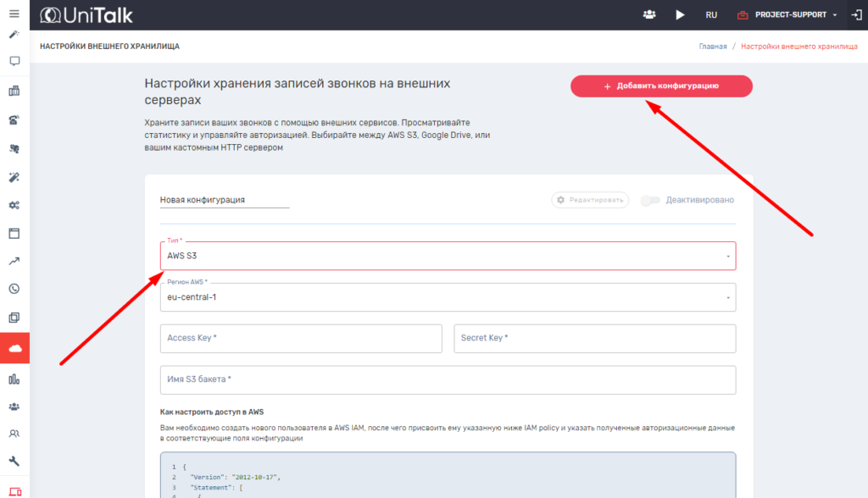Open the Тип dropdown showing AWS S3
868x498 pixels.
tap(447, 256)
